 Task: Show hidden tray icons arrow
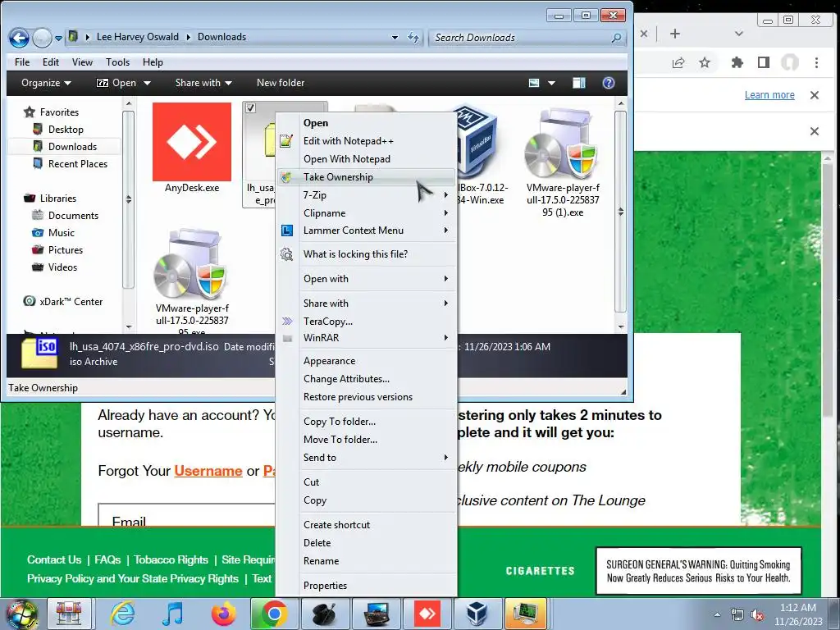(x=717, y=615)
